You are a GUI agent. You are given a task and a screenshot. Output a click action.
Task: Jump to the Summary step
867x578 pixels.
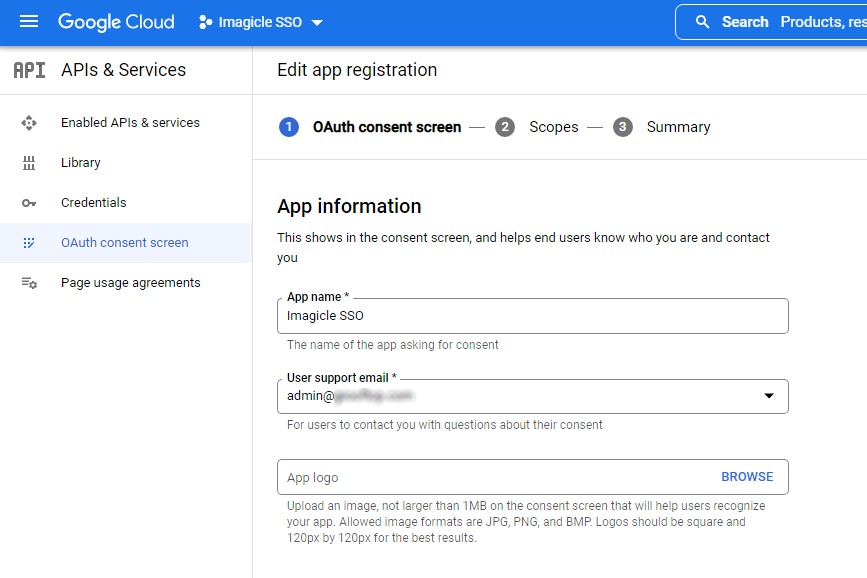tap(677, 127)
